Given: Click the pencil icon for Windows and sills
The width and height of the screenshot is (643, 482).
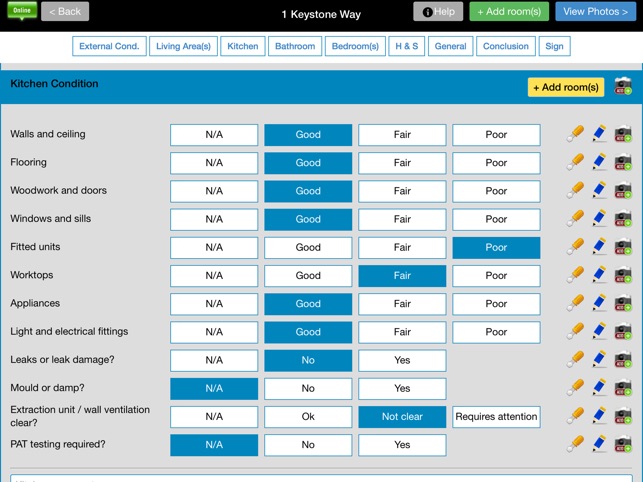Looking at the screenshot, I should tap(599, 219).
